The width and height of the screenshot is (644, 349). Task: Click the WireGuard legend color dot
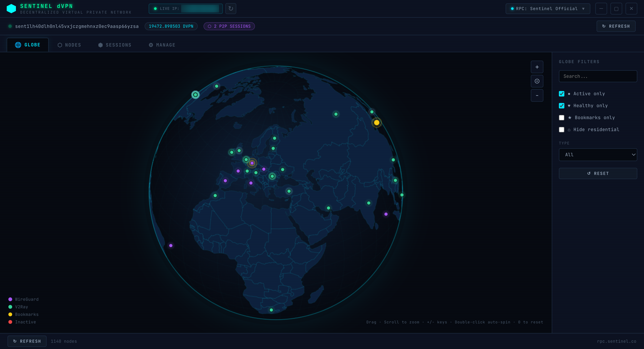pyautogui.click(x=10, y=299)
